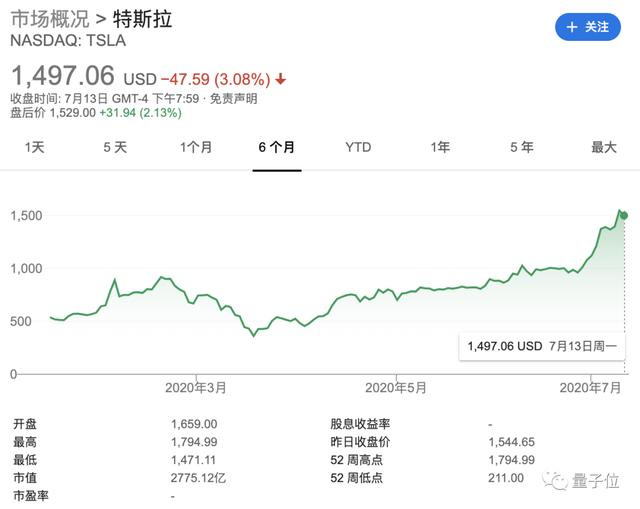Screen dimensions: 640x509
Task: Click the 盘后价 1,529.00 text
Action: click(x=53, y=113)
